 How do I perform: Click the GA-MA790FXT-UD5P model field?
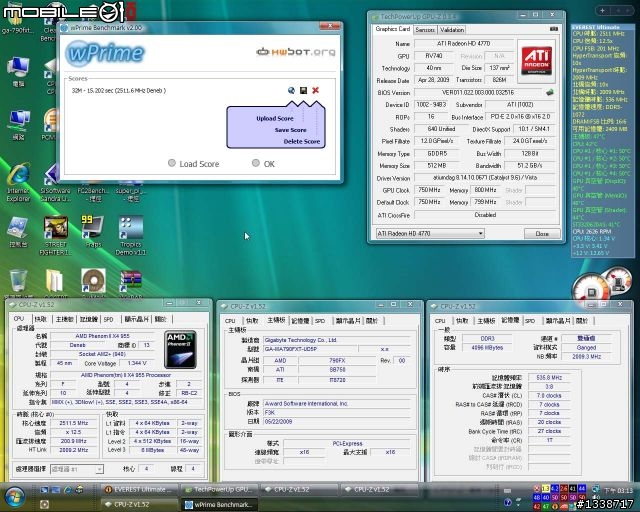tap(310, 349)
